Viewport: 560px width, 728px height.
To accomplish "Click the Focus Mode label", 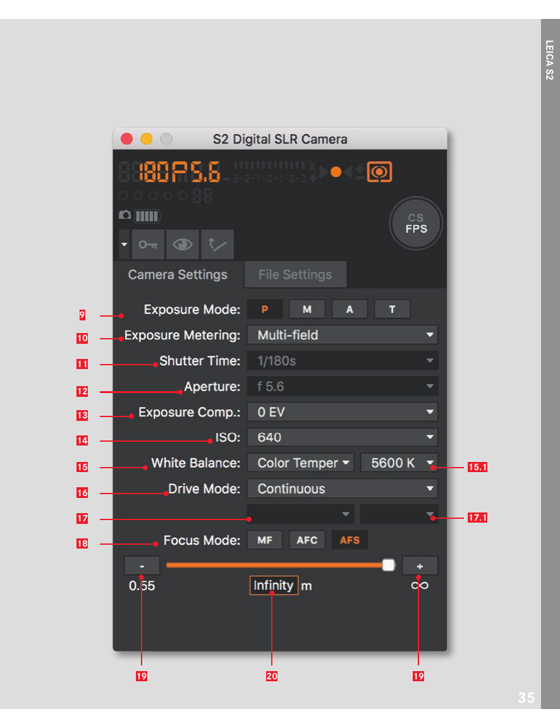I will click(202, 540).
